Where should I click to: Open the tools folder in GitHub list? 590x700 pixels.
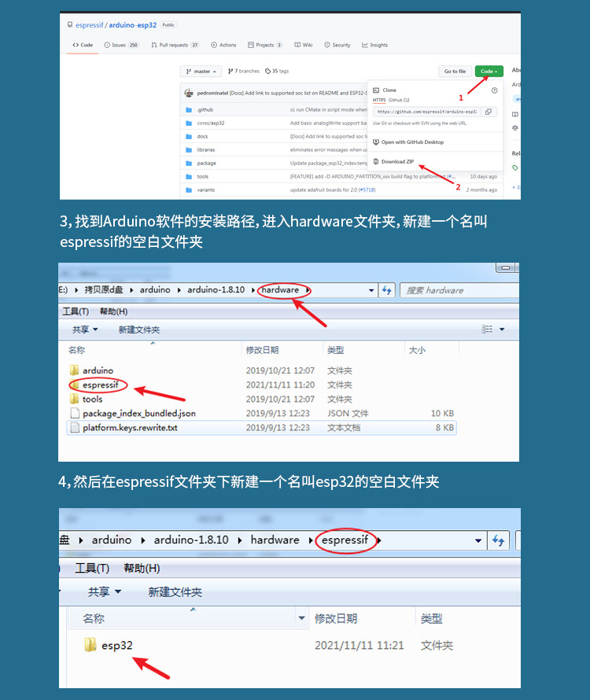[x=203, y=177]
